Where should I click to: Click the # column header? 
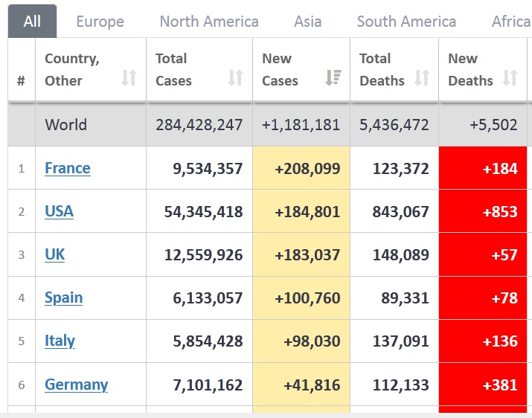point(21,80)
